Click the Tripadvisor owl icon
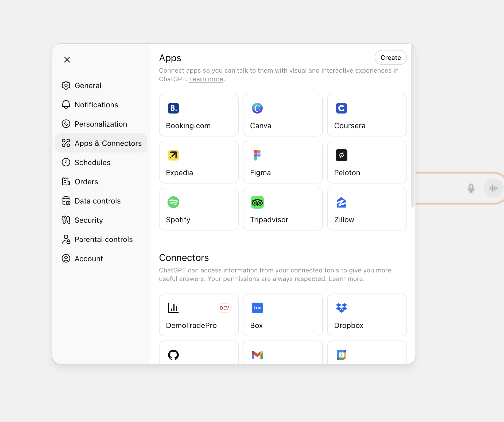Screen dimensions: 504x422 257,202
